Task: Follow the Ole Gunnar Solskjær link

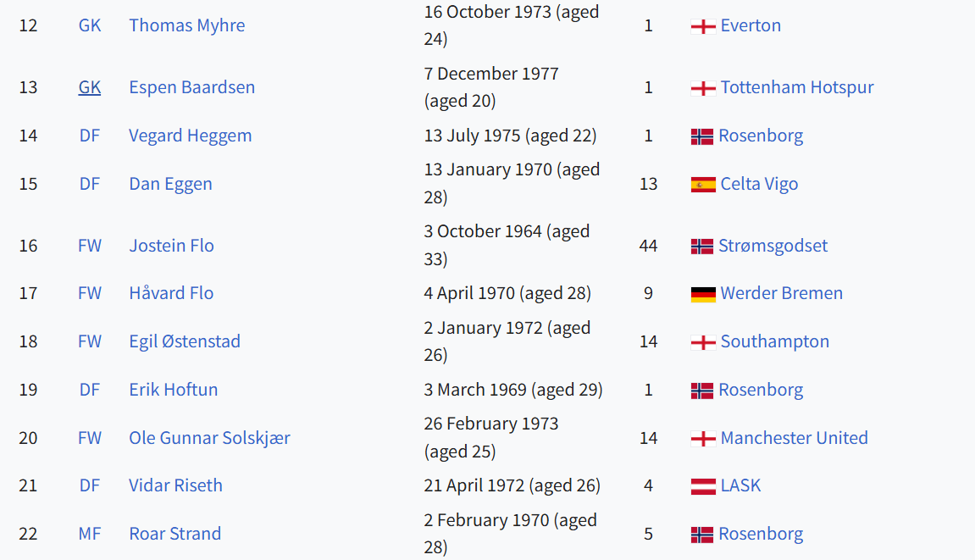Action: pyautogui.click(x=209, y=438)
